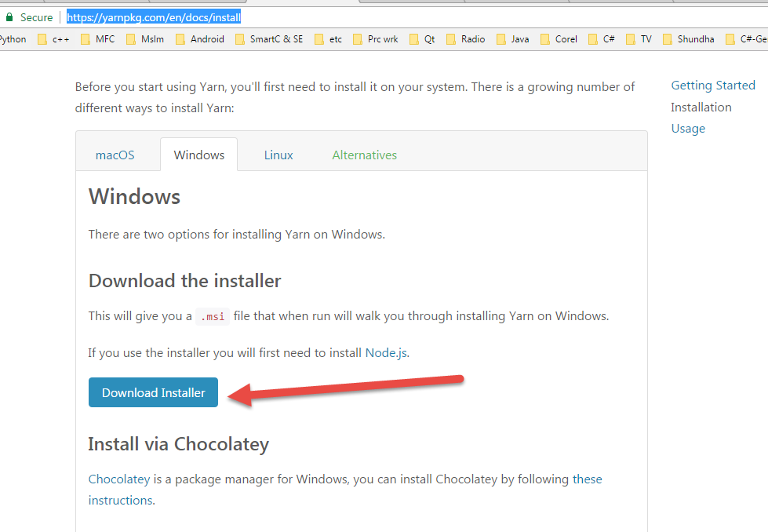Select the Alternatives tab
The image size is (768, 532).
(x=363, y=155)
